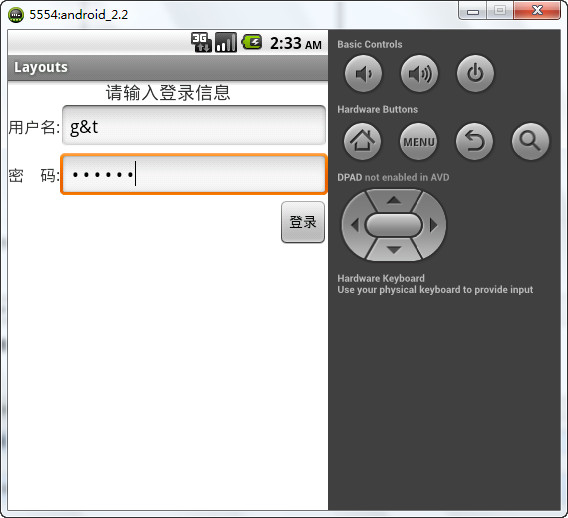The width and height of the screenshot is (568, 518).
Task: Click the Layouts title bar
Action: pyautogui.click(x=168, y=68)
